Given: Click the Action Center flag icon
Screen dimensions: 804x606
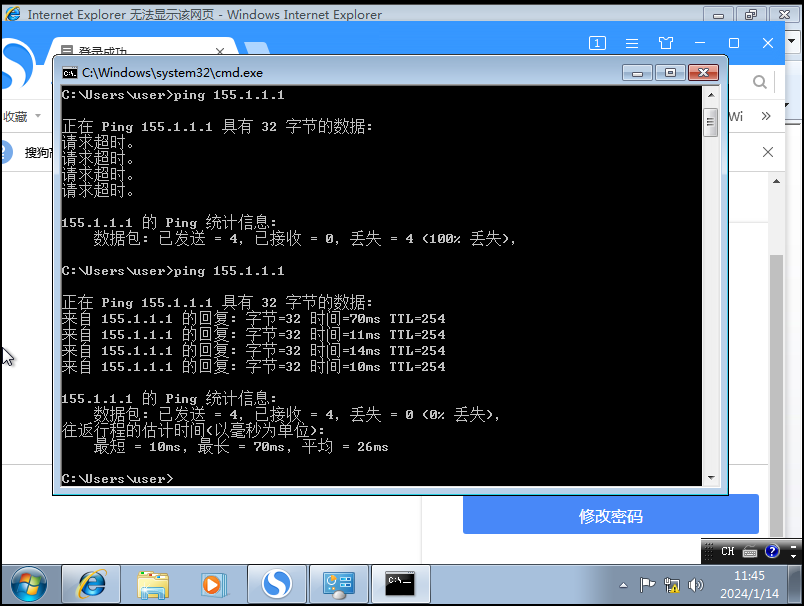Looking at the screenshot, I should (647, 584).
